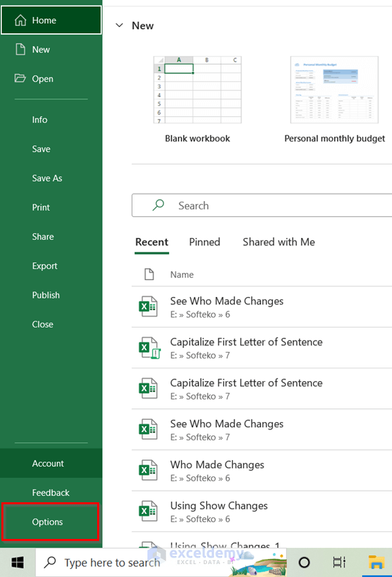
Task: Select the Blank workbook template
Action: click(x=198, y=89)
